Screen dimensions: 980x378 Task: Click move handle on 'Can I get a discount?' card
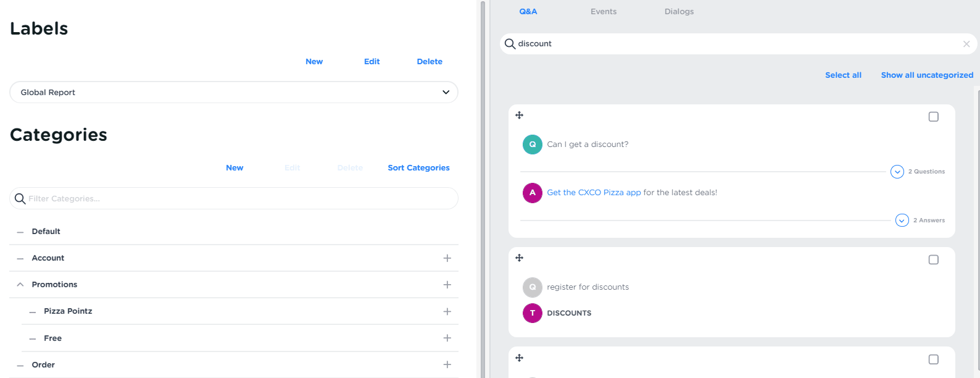[x=519, y=115]
